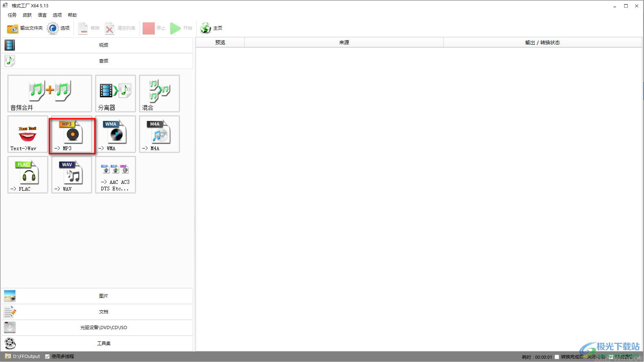The height and width of the screenshot is (362, 644).
Task: Open the 帮助 help menu
Action: (72, 15)
